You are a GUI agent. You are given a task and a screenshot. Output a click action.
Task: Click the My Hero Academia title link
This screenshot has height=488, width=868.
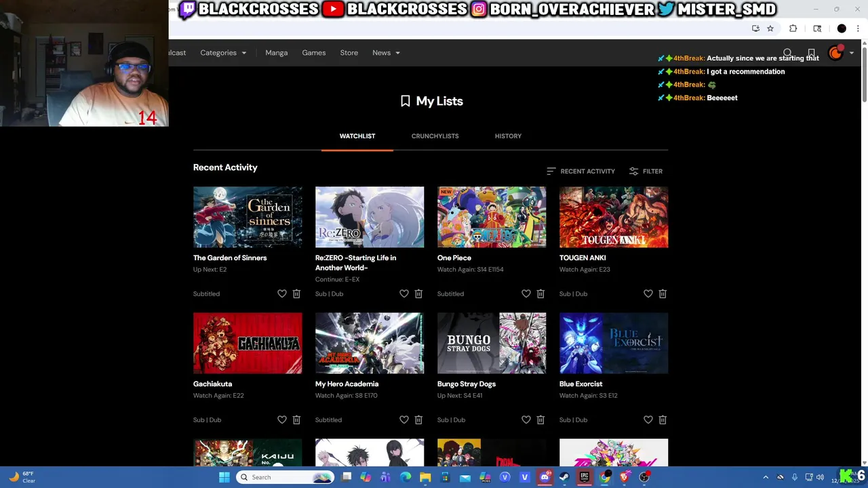[347, 384]
